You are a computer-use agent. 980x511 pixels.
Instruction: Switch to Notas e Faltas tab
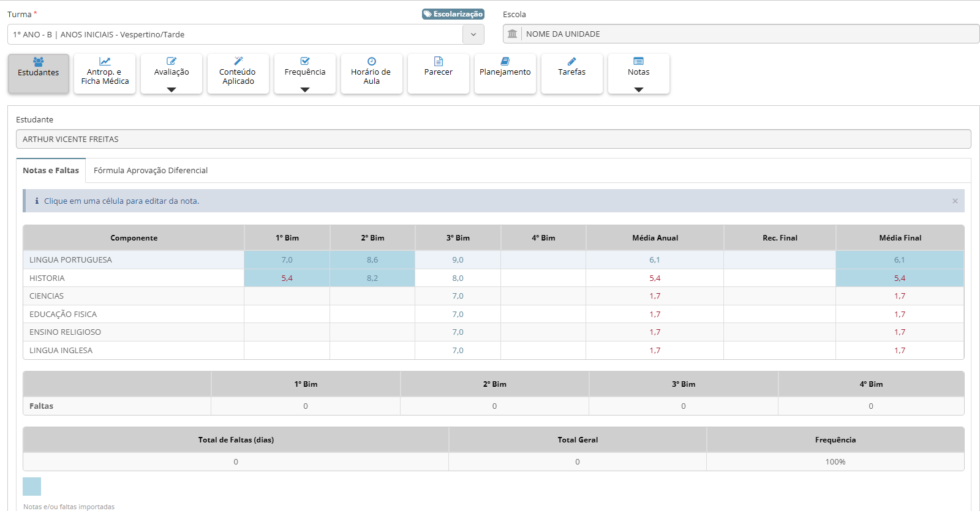(51, 170)
